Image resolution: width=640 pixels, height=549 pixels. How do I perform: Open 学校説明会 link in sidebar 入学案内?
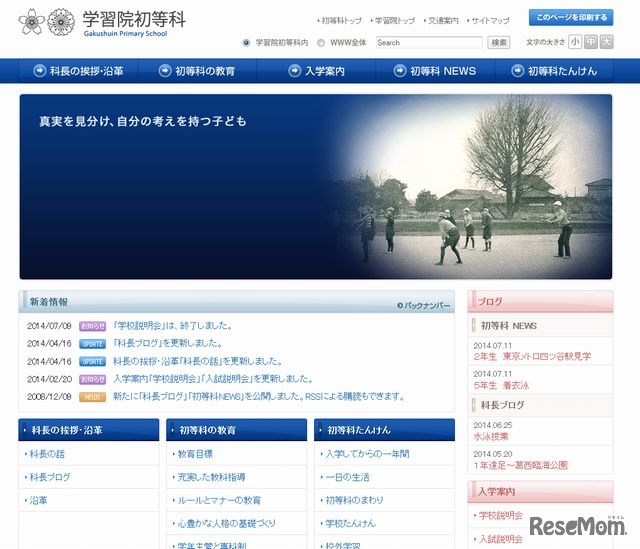(x=500, y=515)
